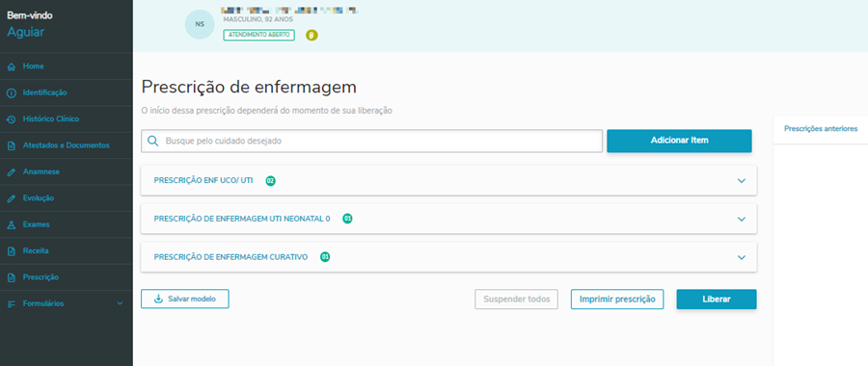Click the Atestados e Documentos document icon
This screenshot has width=868, height=366.
tap(11, 146)
